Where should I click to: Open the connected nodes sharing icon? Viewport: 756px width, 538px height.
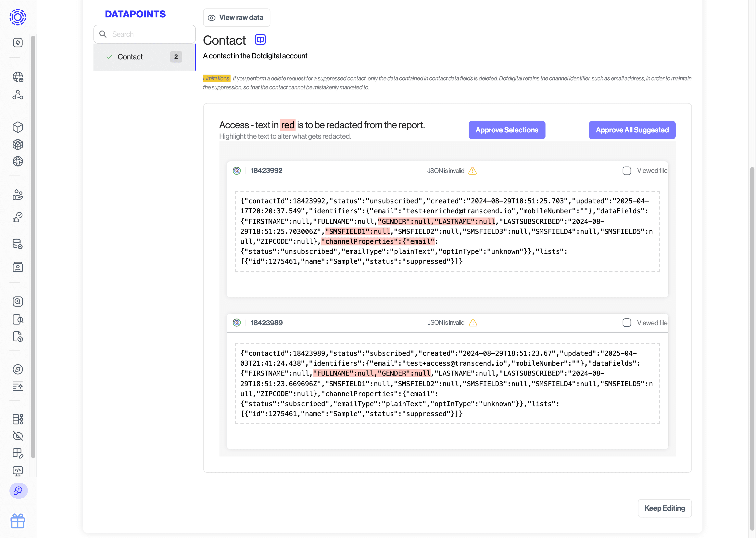point(18,95)
